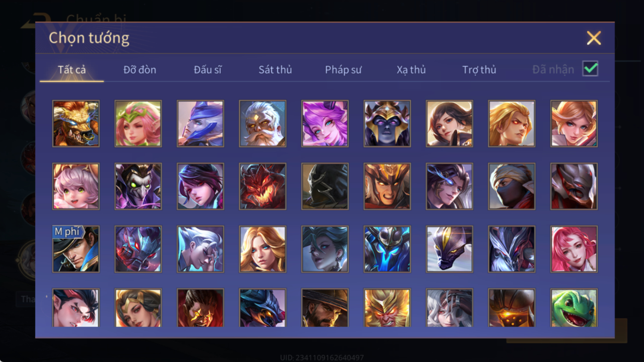Select the 'Tất cả' tab
Image resolution: width=644 pixels, height=362 pixels.
(x=72, y=70)
